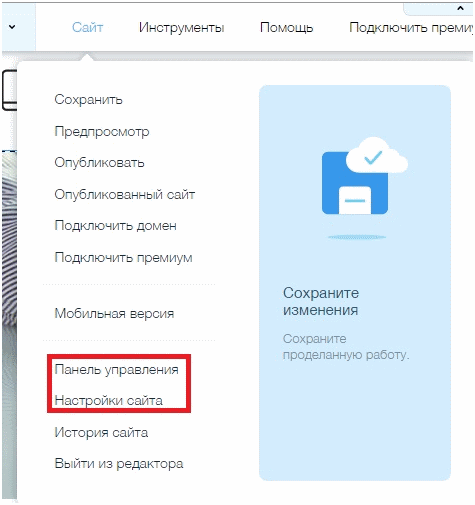
Task: Click Подключить премиум in top bar
Action: 411,27
